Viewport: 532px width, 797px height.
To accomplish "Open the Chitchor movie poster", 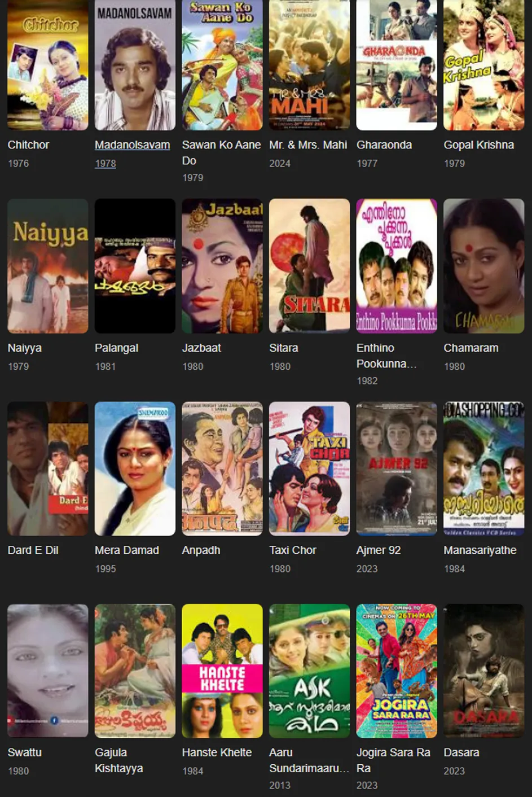I will point(48,65).
